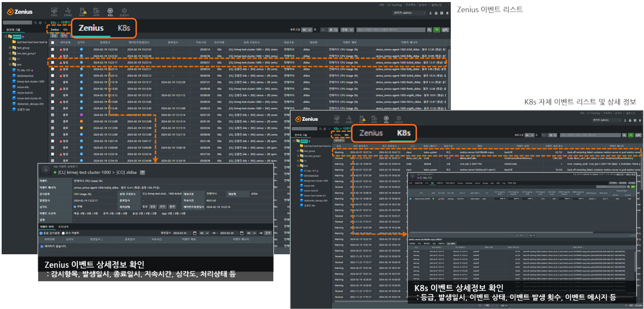This screenshot has width=644, height=309.
Task: Open the 블랙스킨 theme dropdown in the Zenius event list window
Action: 440,5
